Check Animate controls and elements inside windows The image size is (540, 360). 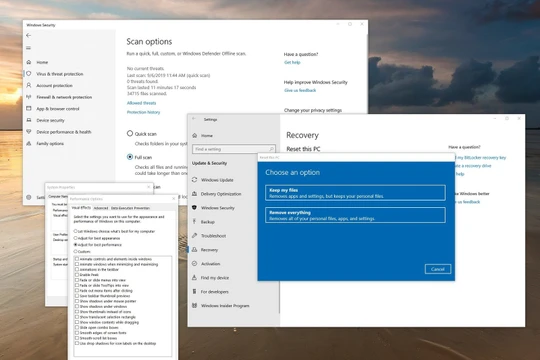coord(77,259)
